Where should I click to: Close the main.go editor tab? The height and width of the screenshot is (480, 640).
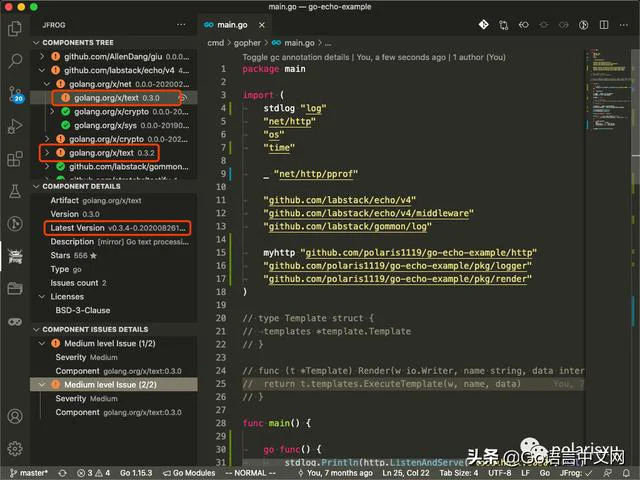[x=262, y=25]
